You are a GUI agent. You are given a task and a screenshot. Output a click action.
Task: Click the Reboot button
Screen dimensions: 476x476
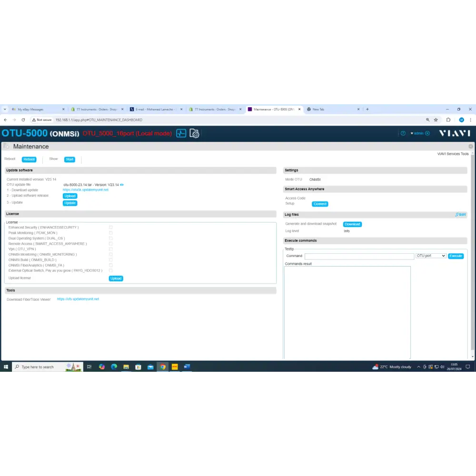click(29, 159)
